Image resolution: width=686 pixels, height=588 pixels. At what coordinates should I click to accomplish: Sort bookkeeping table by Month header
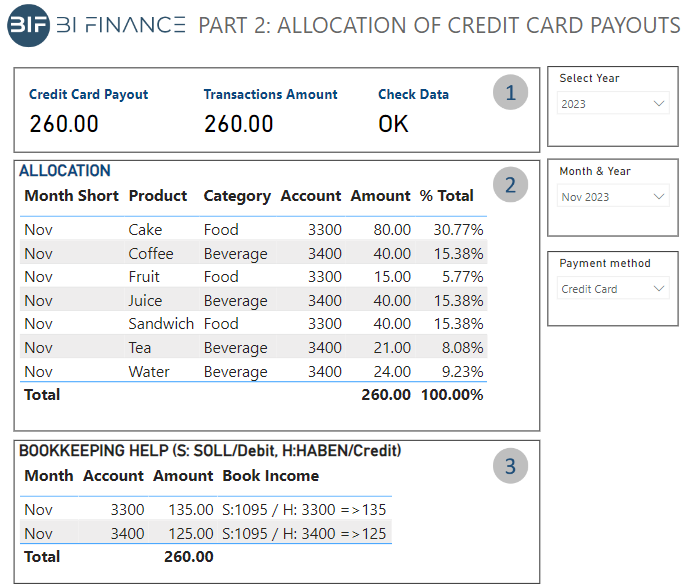[x=49, y=476]
